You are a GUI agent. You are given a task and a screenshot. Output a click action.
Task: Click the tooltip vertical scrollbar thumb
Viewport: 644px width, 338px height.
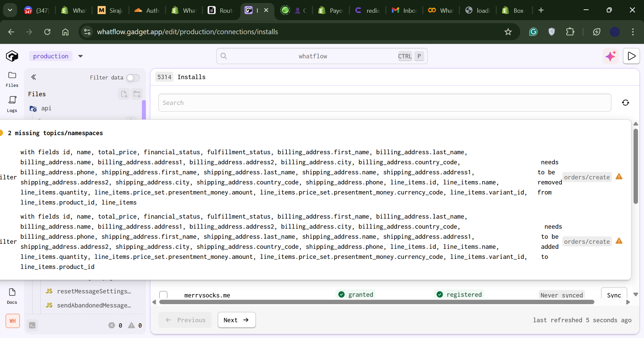coord(636,166)
